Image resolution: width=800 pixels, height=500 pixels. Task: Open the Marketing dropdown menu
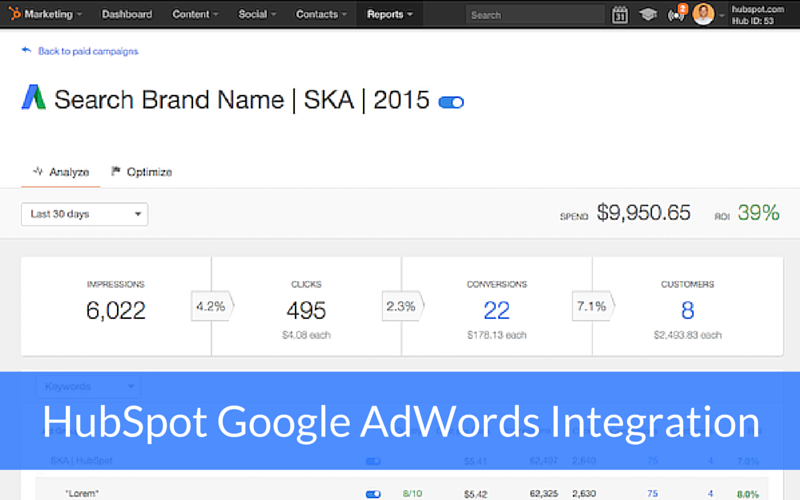[x=53, y=14]
